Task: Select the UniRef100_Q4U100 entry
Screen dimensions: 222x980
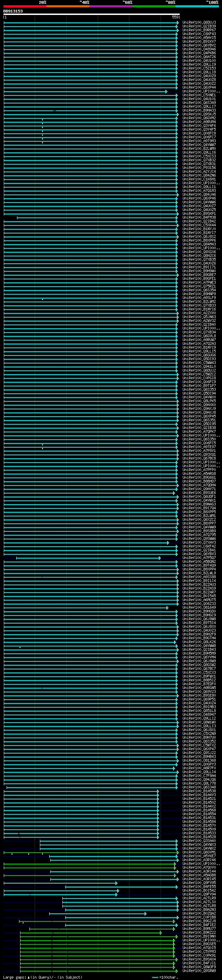Action: click(199, 60)
